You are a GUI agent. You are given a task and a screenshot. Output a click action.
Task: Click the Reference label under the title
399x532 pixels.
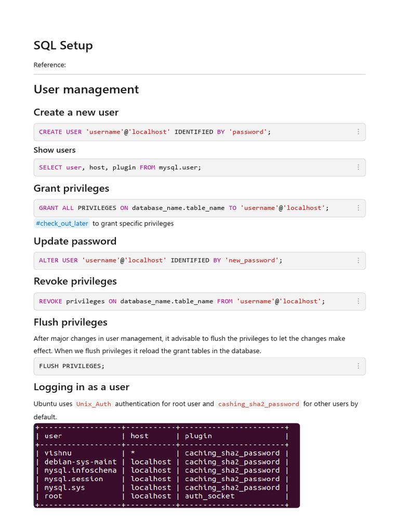(49, 65)
